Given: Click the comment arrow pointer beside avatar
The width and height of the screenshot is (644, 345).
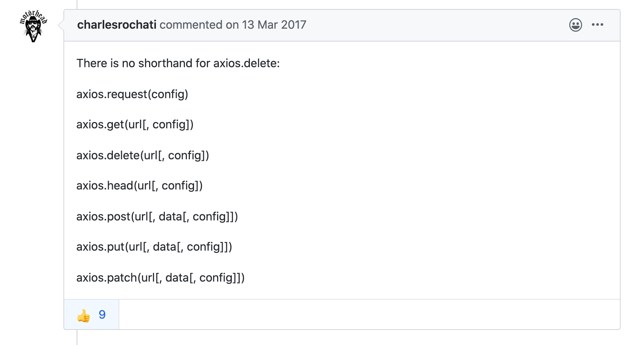Looking at the screenshot, I should point(61,25).
